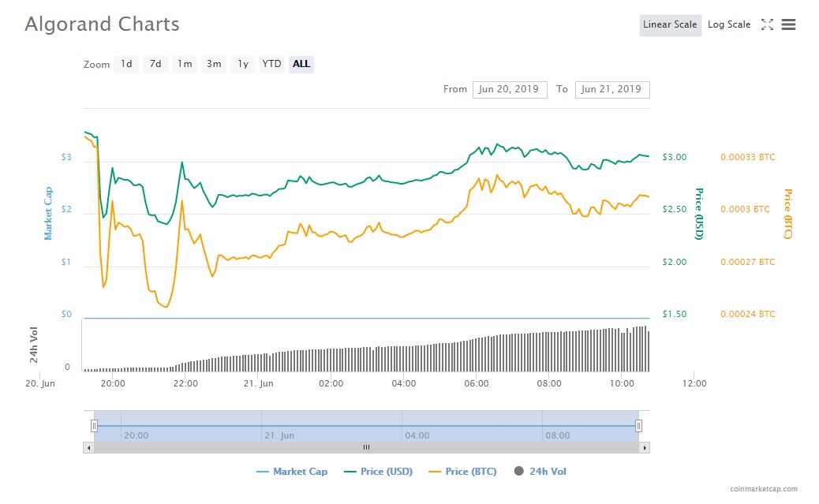The height and width of the screenshot is (504, 819).
Task: Toggle fullscreen chart view icon
Action: pyautogui.click(x=767, y=24)
